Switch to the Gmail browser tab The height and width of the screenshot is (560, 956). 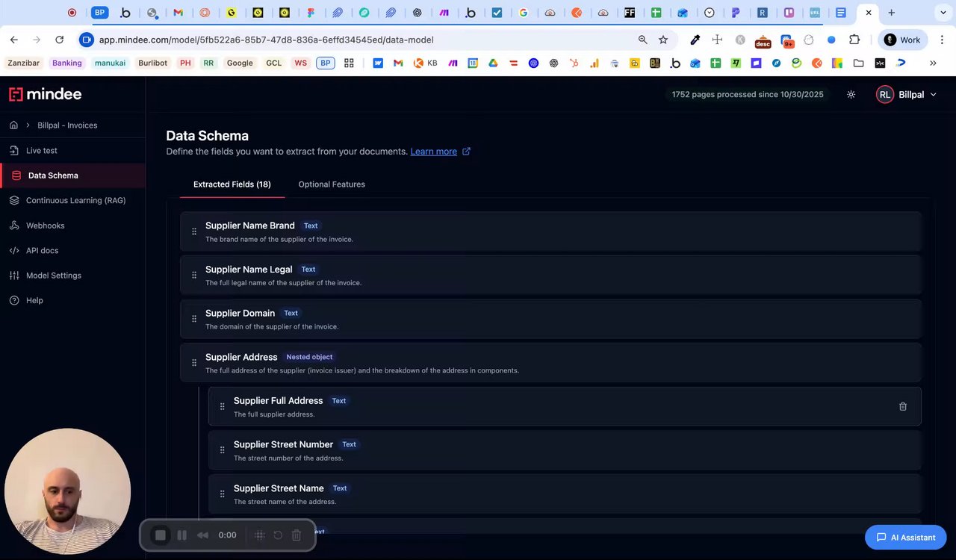[178, 13]
